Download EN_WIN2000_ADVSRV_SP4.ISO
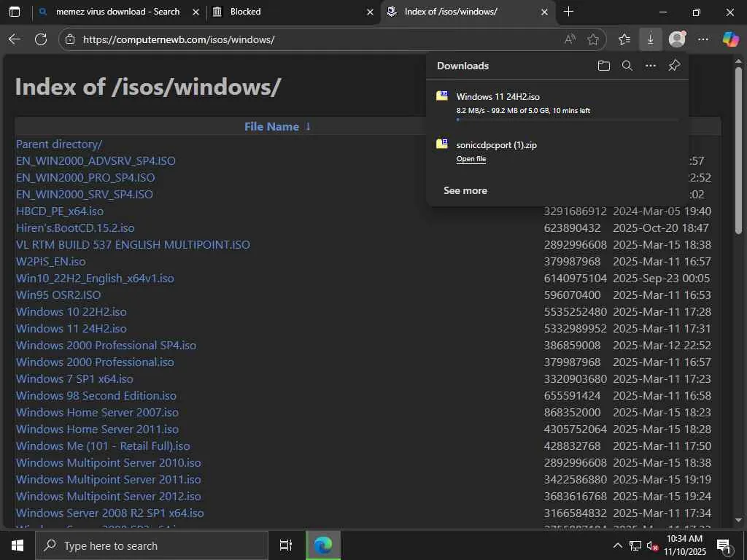The image size is (747, 560). [x=96, y=161]
